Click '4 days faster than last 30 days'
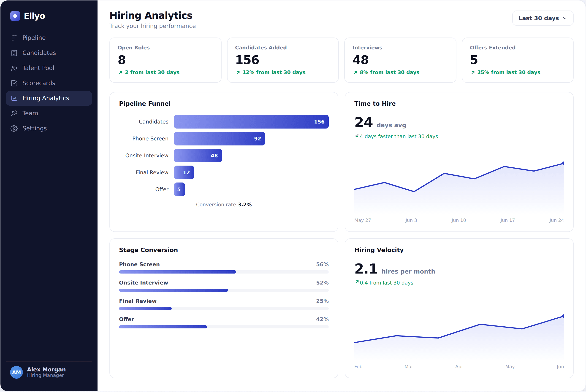Screen dimensions: 586x392 (399, 137)
